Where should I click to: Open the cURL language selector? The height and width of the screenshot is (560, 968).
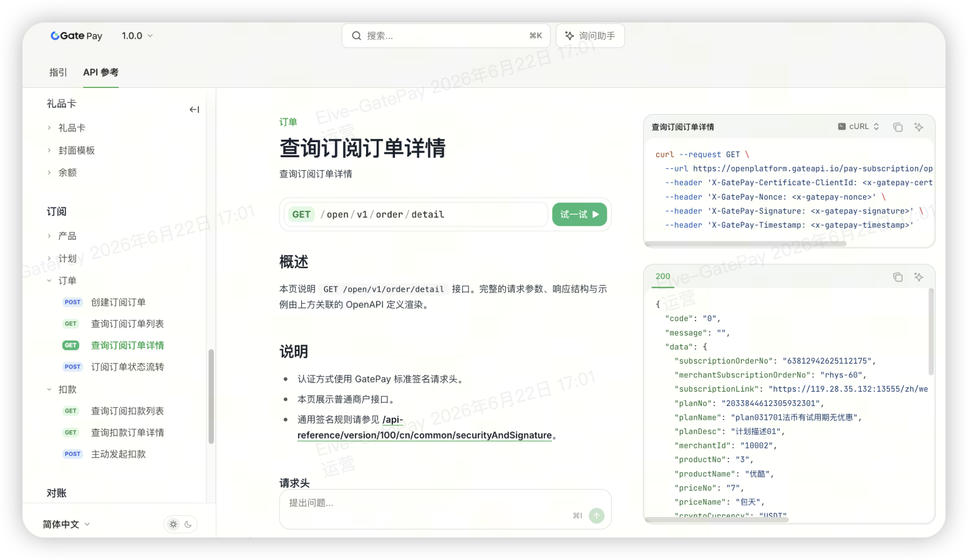coord(858,127)
